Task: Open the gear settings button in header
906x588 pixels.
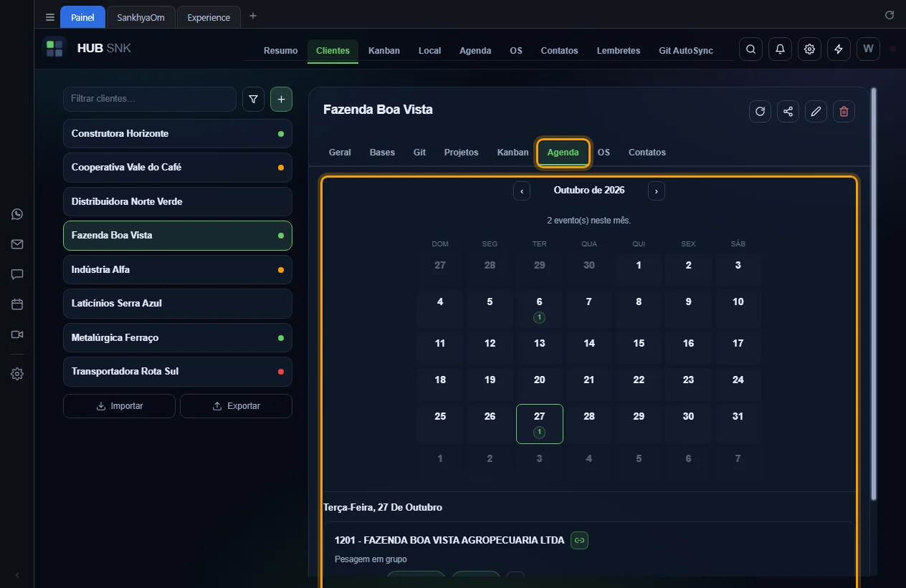Action: tap(809, 49)
